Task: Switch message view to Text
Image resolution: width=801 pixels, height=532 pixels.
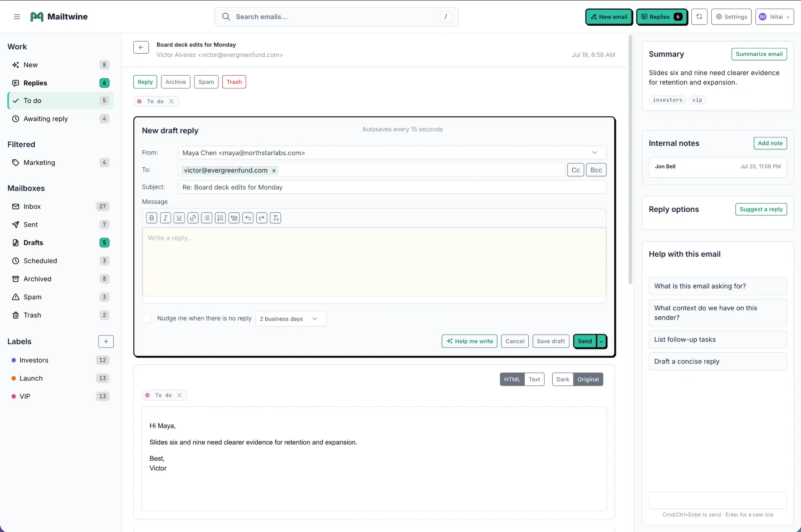Action: pyautogui.click(x=534, y=379)
